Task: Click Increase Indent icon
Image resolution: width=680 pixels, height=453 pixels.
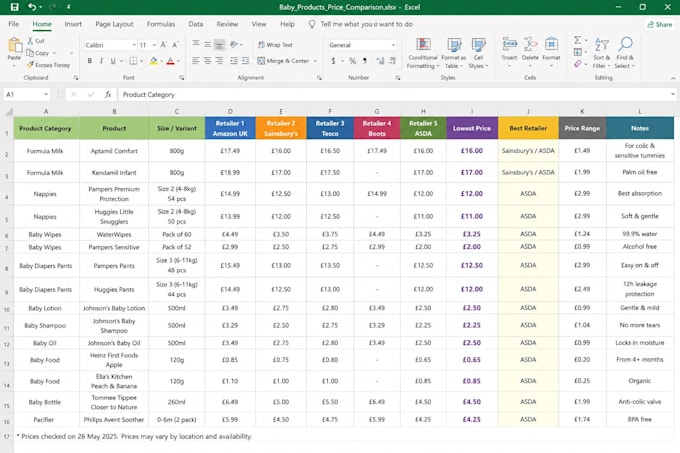Action: point(245,61)
